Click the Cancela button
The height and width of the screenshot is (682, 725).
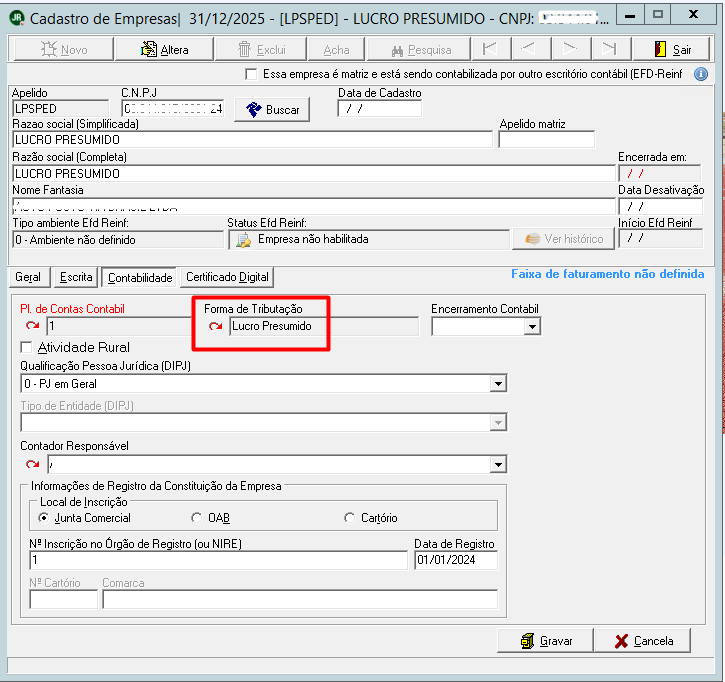(642, 641)
